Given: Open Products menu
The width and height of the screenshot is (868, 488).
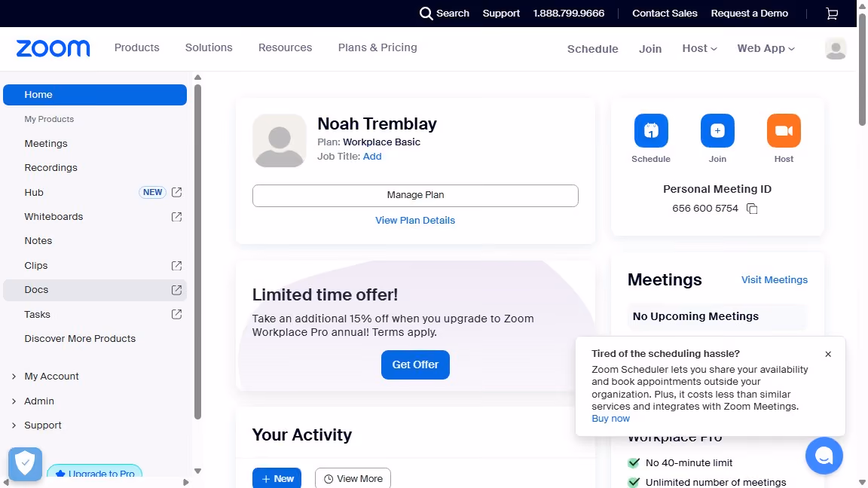Looking at the screenshot, I should click(x=136, y=47).
